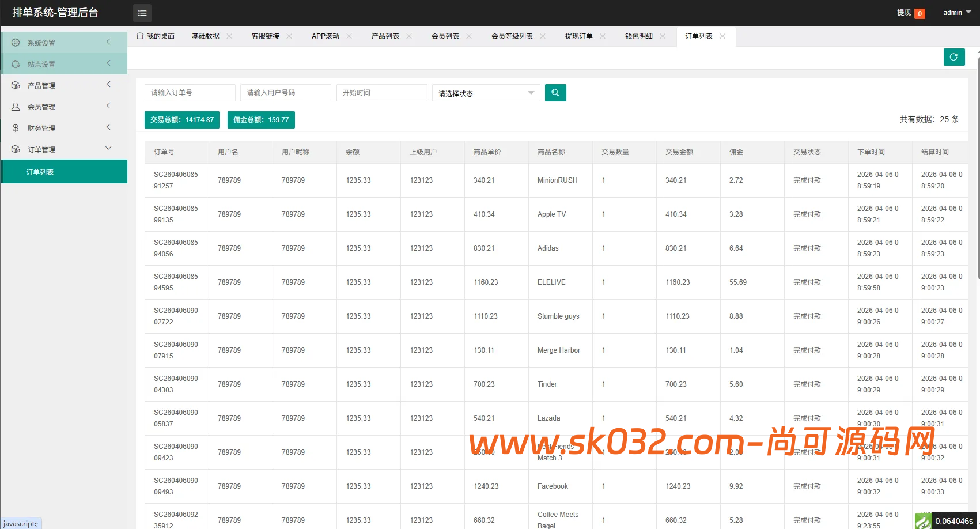Close the 会员列表 tab
This screenshot has width=980, height=529.
[x=469, y=36]
